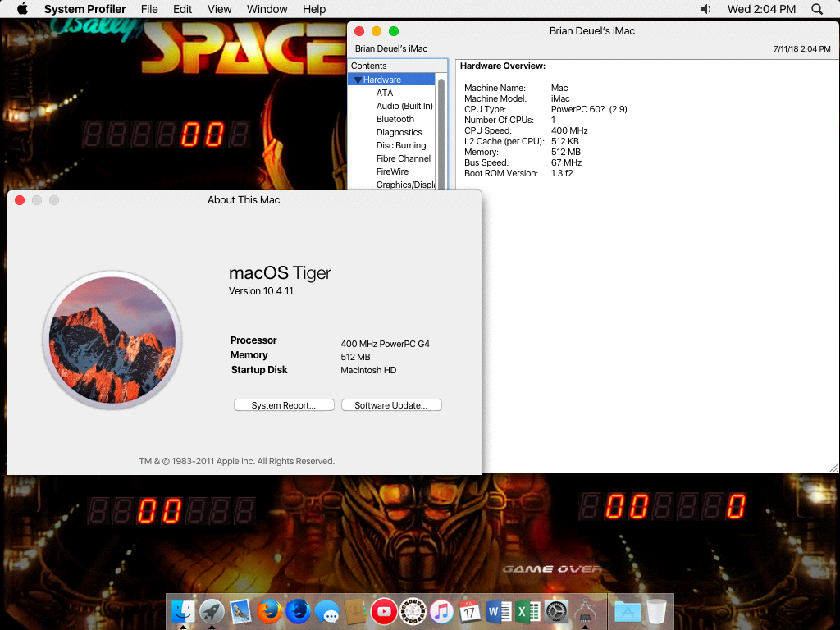This screenshot has height=630, width=840.
Task: Close the About This Mac window
Action: pyautogui.click(x=20, y=200)
